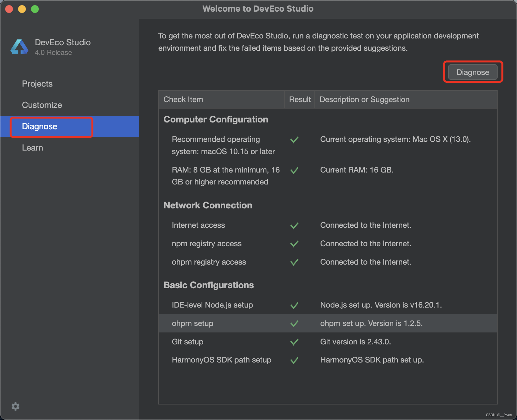Click the green checkmark in the RAM row
Screen dimensions: 517x420
pyautogui.click(x=294, y=170)
